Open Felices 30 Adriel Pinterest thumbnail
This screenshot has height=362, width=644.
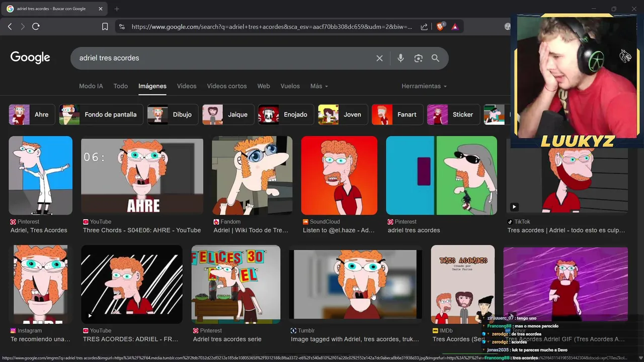pos(236,284)
